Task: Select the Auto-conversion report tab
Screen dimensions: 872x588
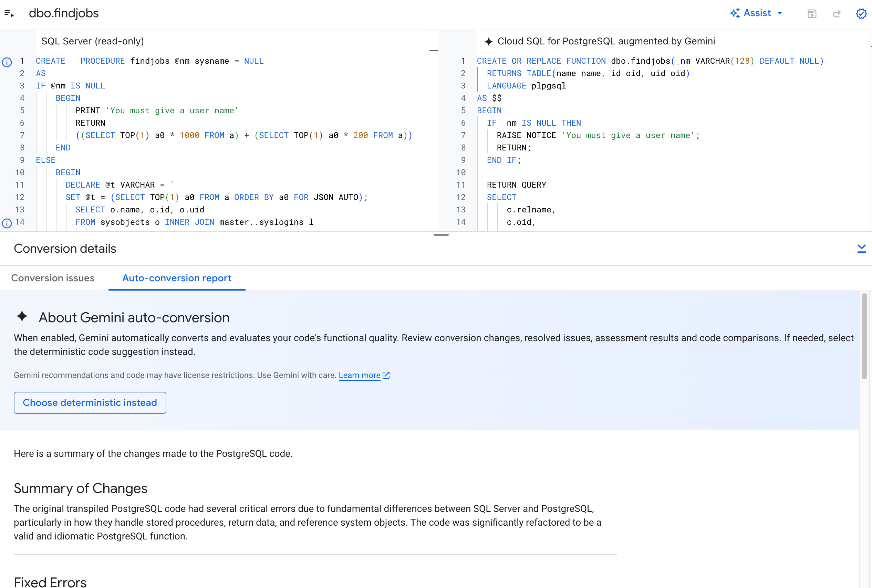Action: (177, 278)
